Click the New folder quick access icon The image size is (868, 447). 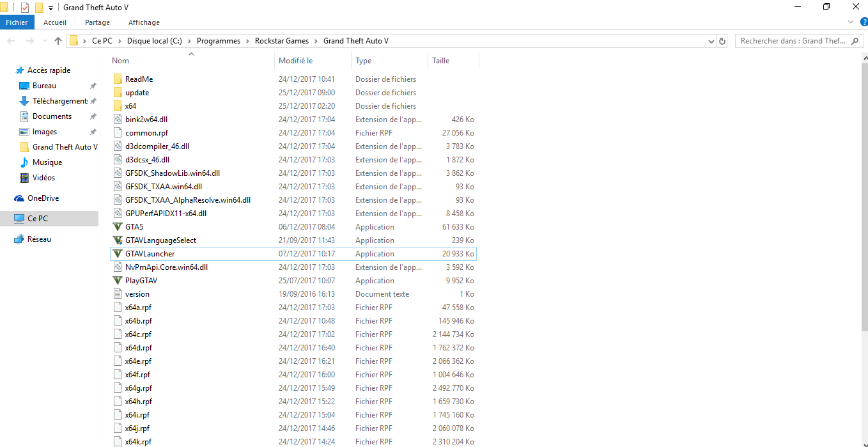pos(39,8)
